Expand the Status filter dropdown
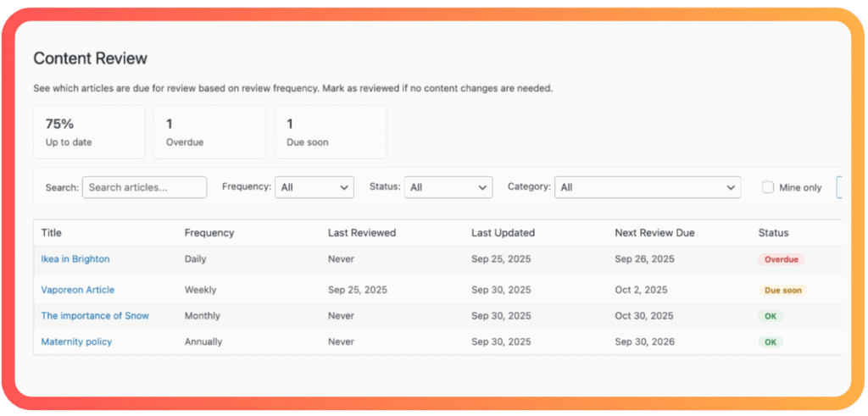The height and width of the screenshot is (416, 868). coord(448,187)
